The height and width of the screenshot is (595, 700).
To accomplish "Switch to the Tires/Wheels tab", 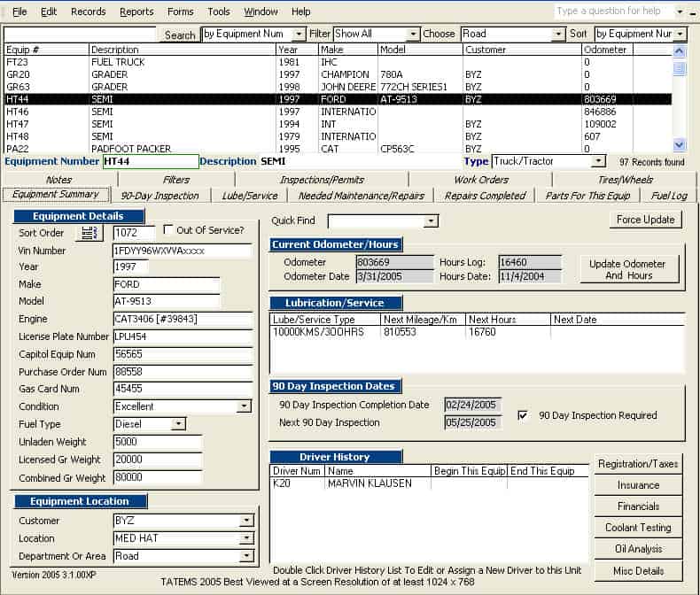I will coord(625,180).
